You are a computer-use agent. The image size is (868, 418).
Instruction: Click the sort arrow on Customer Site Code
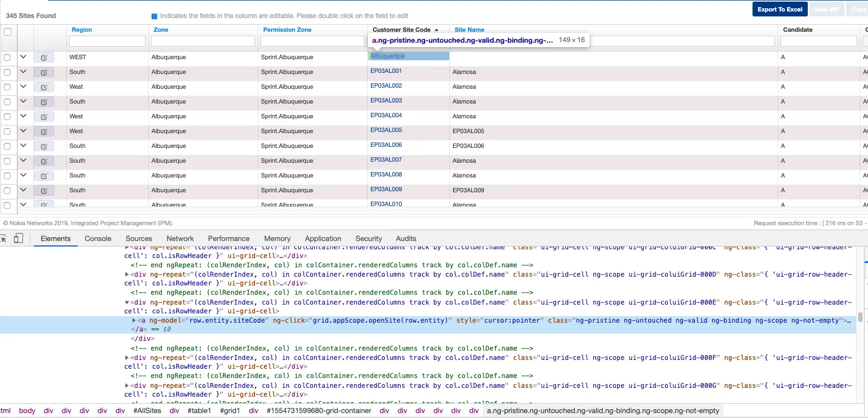coord(437,30)
